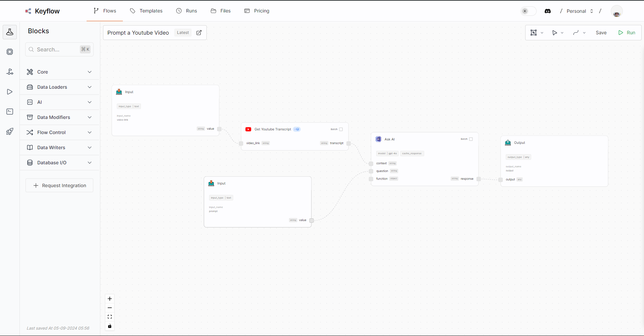
Task: Click the frame selection toolbar icon
Action: (x=534, y=33)
